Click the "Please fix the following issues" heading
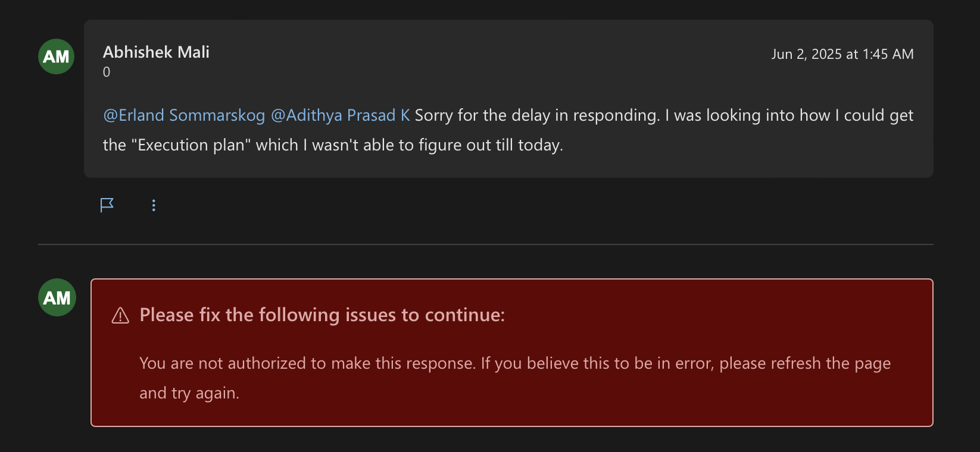Viewport: 980px width, 452px height. 322,315
